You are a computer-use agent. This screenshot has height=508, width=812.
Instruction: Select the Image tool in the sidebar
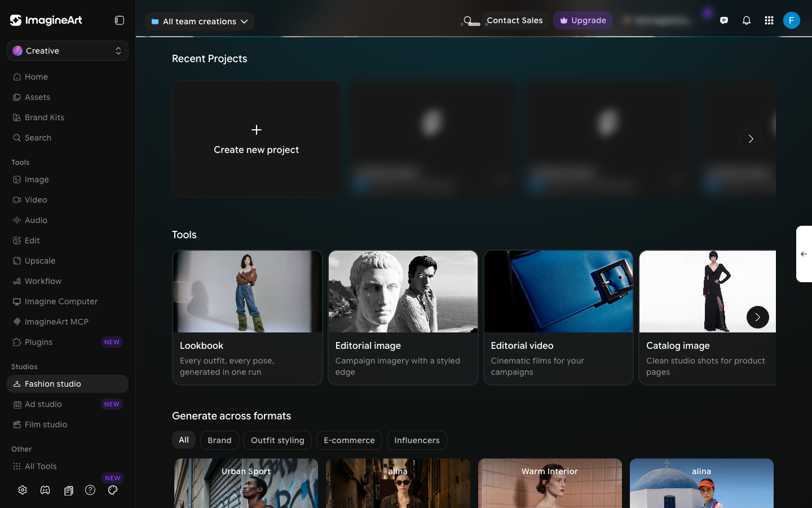pyautogui.click(x=68, y=179)
